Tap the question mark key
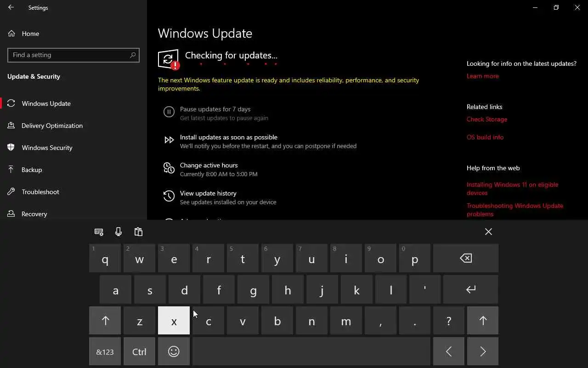The height and width of the screenshot is (368, 588). click(449, 321)
